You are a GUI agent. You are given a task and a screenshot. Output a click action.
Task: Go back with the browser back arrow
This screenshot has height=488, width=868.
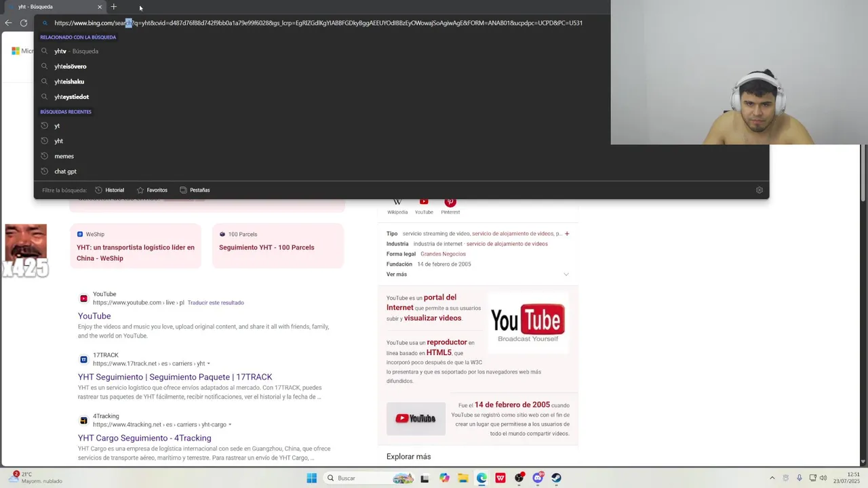[8, 23]
